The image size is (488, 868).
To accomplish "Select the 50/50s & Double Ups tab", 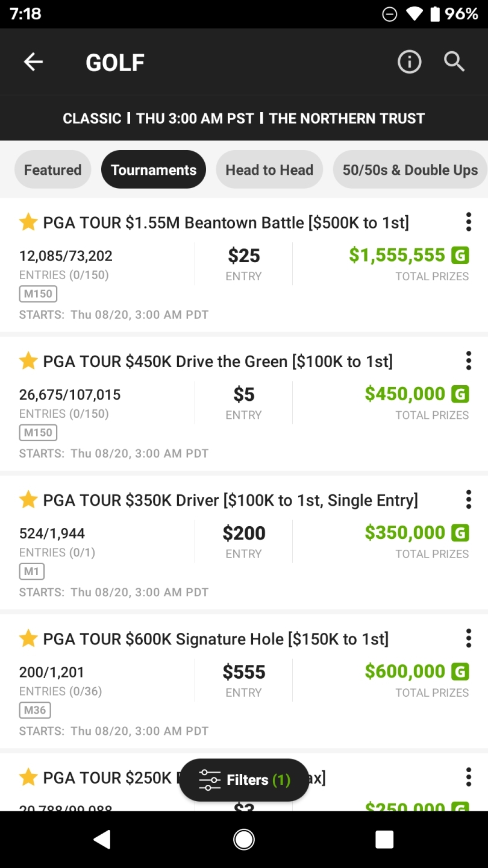I will [410, 169].
